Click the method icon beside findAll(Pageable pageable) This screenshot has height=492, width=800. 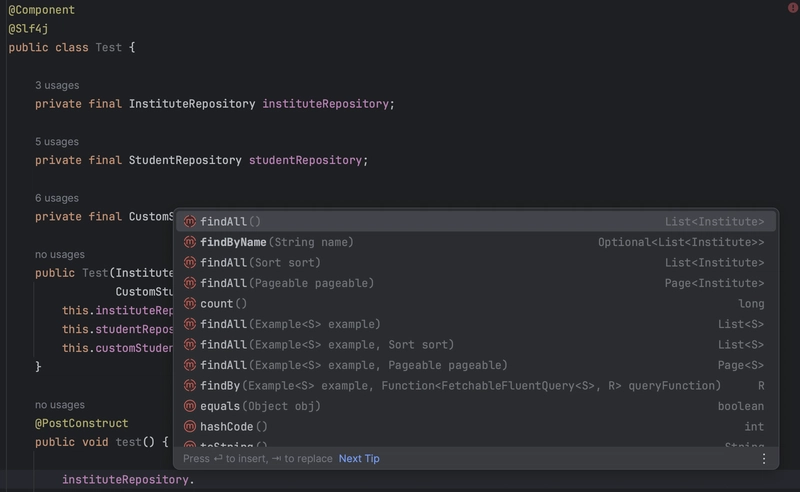point(190,283)
